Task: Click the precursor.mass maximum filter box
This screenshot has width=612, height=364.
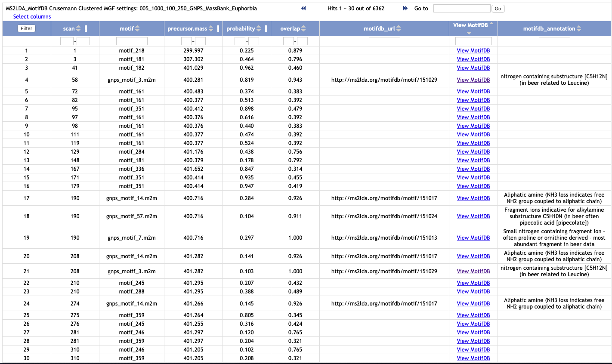Action: [x=200, y=41]
